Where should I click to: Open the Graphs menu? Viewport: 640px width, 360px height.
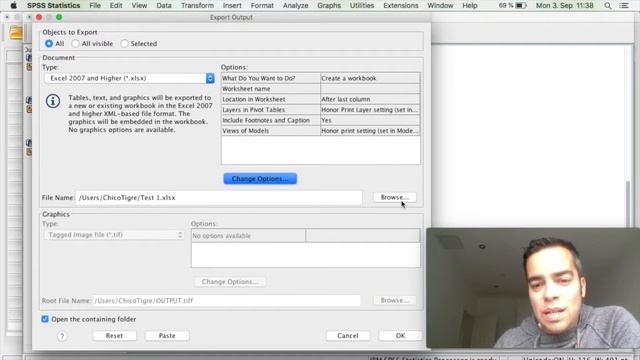329,5
